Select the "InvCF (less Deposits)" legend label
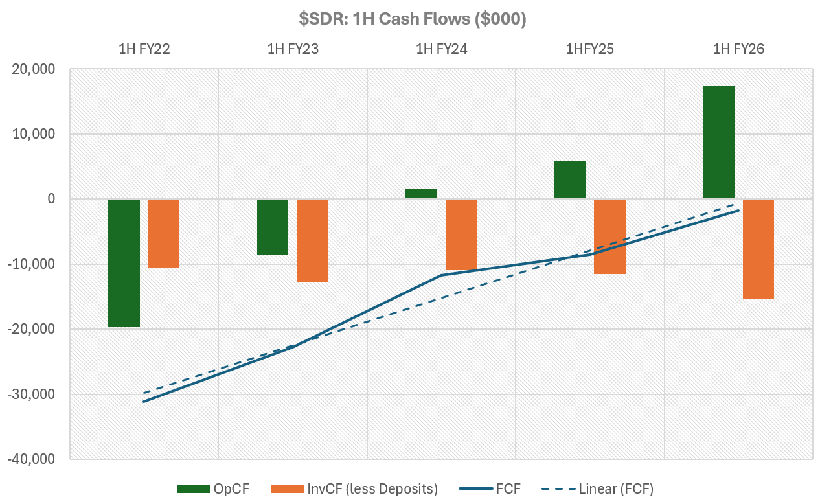The width and height of the screenshot is (820, 504). point(372,488)
